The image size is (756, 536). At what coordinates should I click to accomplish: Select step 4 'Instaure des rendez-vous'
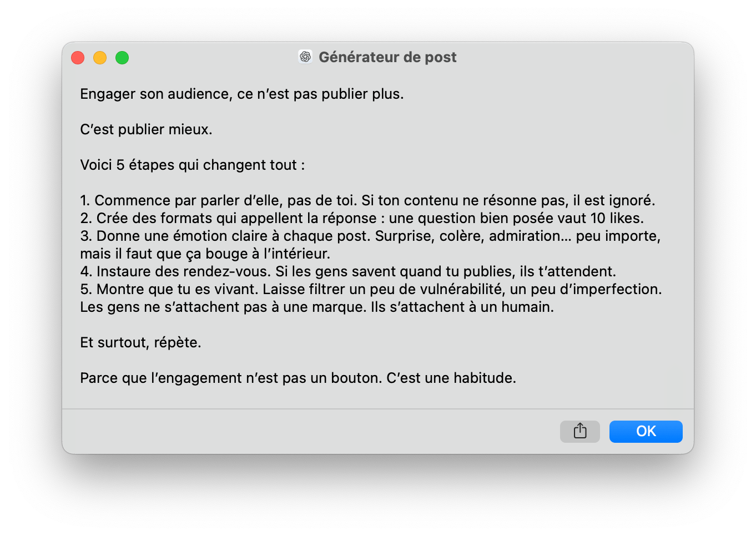(348, 271)
